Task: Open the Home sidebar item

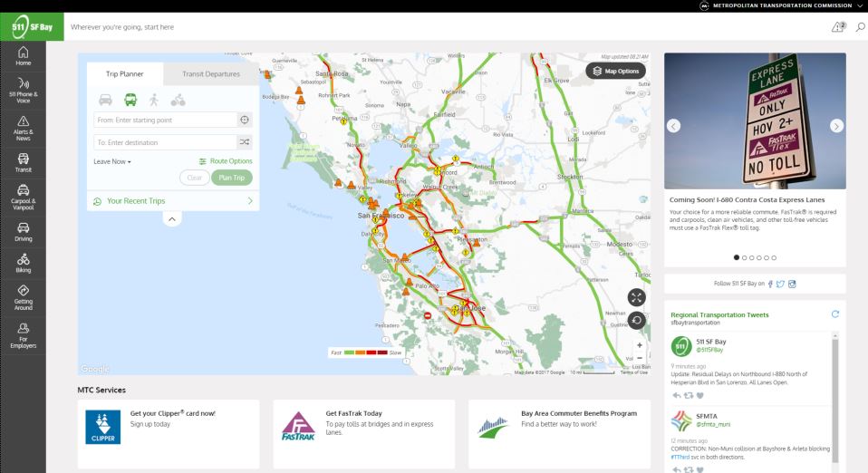Action: [23, 56]
